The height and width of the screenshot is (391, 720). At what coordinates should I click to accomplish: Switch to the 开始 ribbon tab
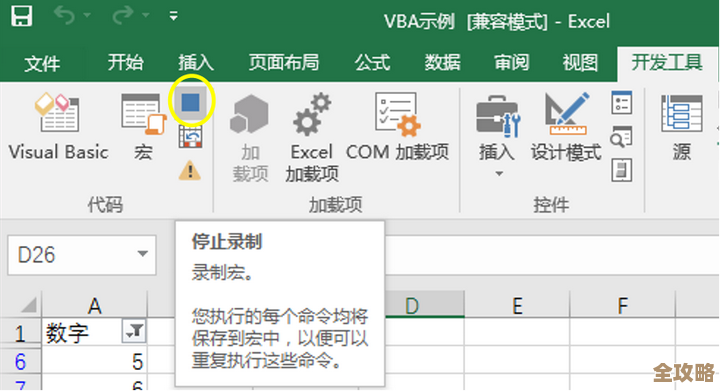pos(125,62)
